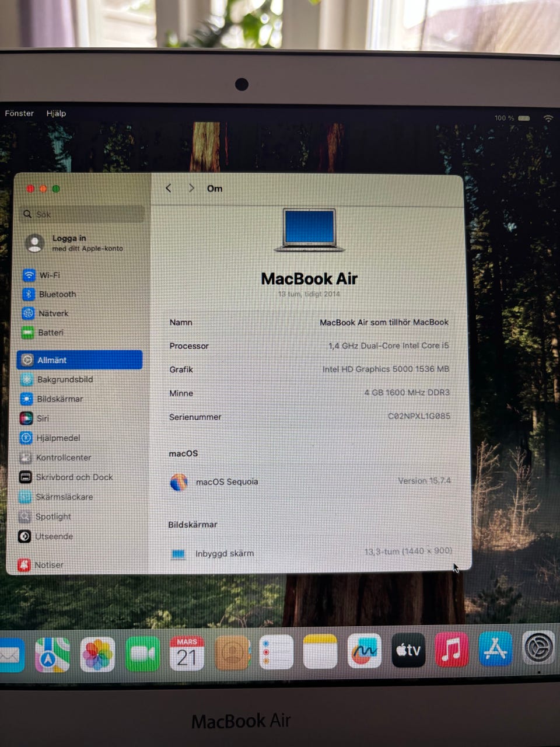Click the MacBook Air laptop image
This screenshot has height=747, width=560.
(x=309, y=230)
